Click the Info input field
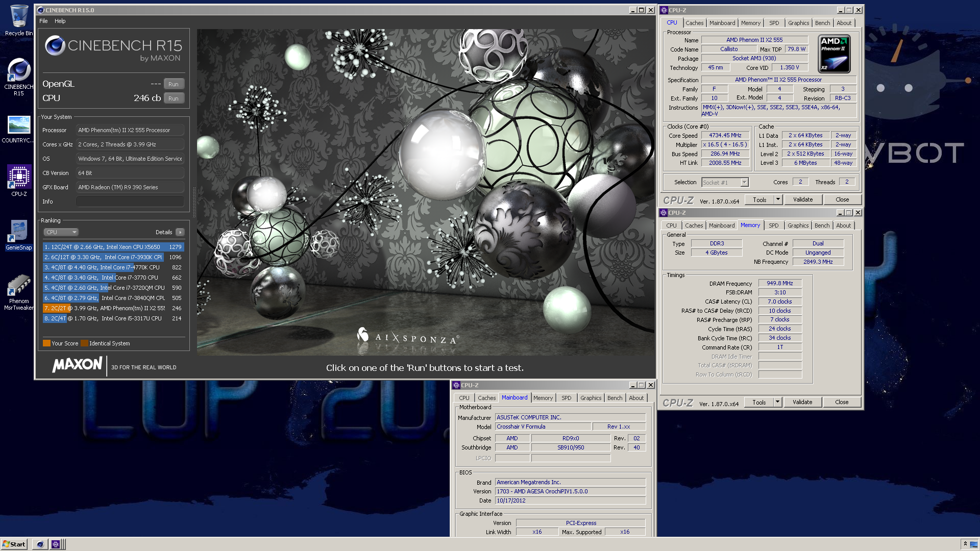 pyautogui.click(x=130, y=202)
